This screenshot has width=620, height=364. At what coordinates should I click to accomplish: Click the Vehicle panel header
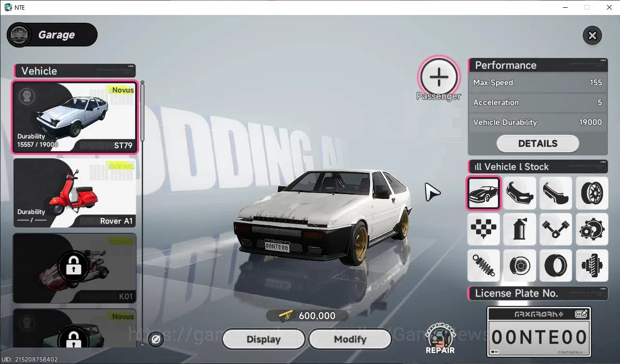75,71
